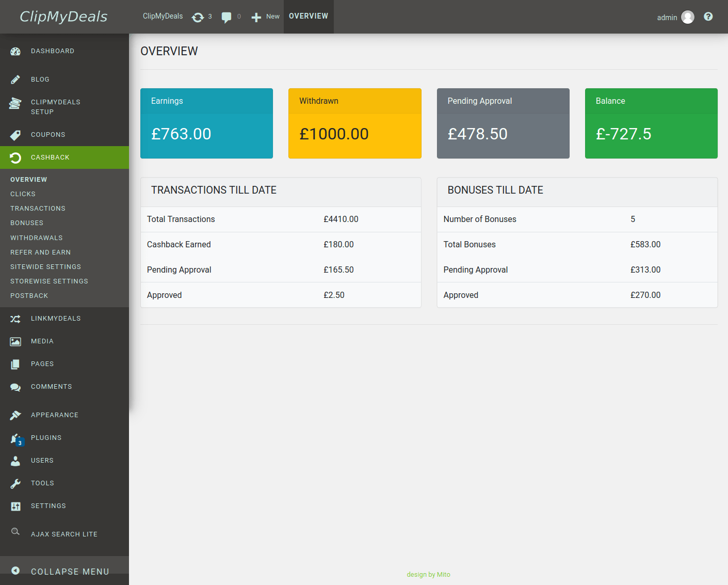Click the Users person icon
The width and height of the screenshot is (728, 585).
coord(15,461)
